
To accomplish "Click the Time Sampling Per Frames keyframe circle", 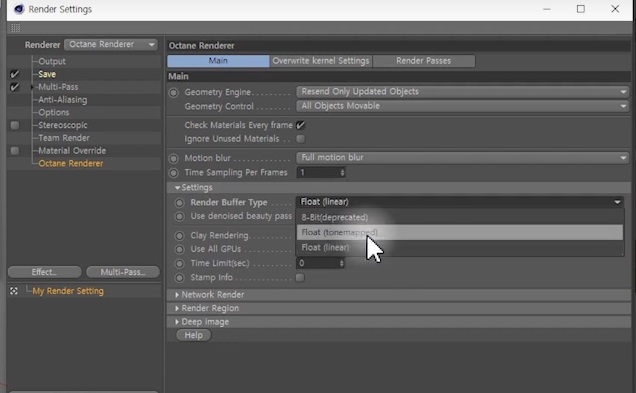I will pyautogui.click(x=174, y=173).
